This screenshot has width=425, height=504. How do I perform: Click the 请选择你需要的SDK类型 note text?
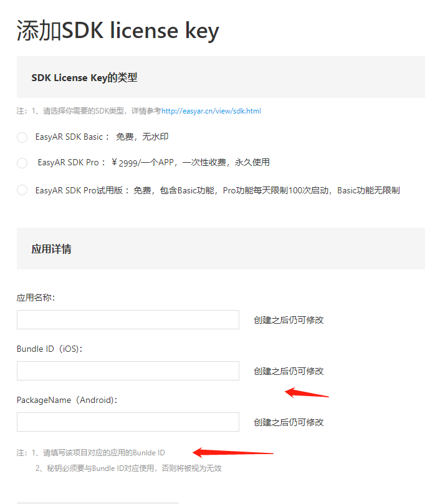coord(84,111)
